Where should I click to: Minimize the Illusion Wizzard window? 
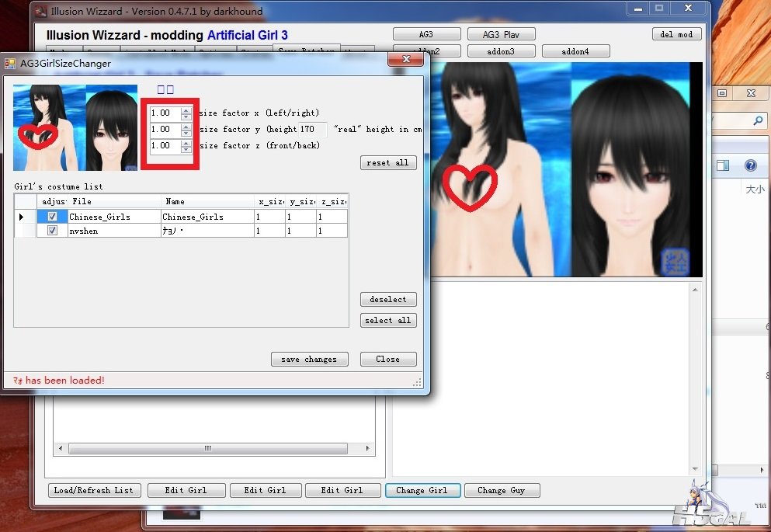pyautogui.click(x=638, y=9)
